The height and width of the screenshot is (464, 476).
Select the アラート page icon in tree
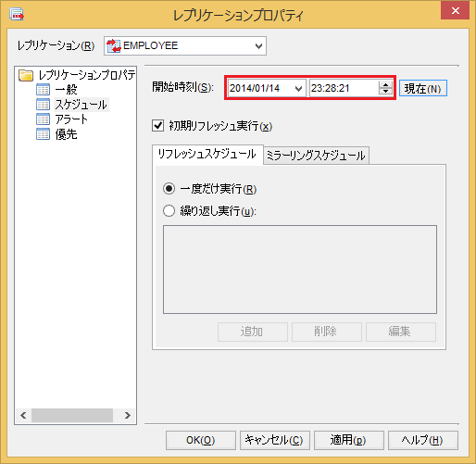coord(43,119)
